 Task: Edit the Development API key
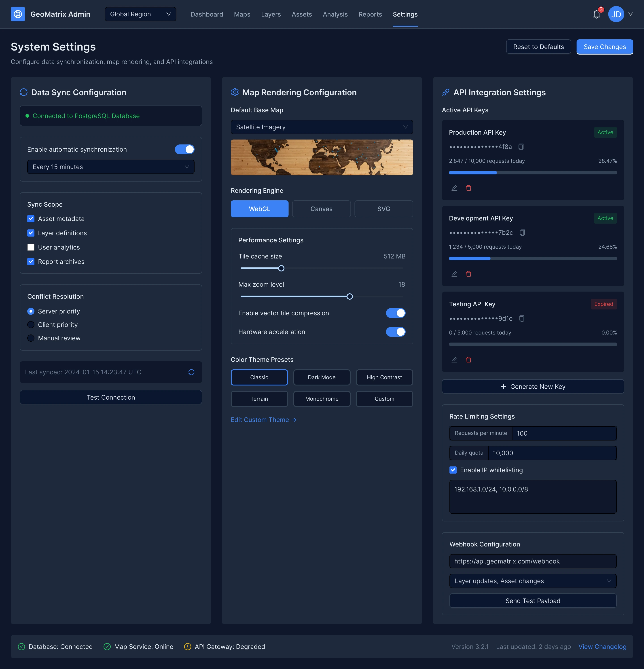coord(454,274)
